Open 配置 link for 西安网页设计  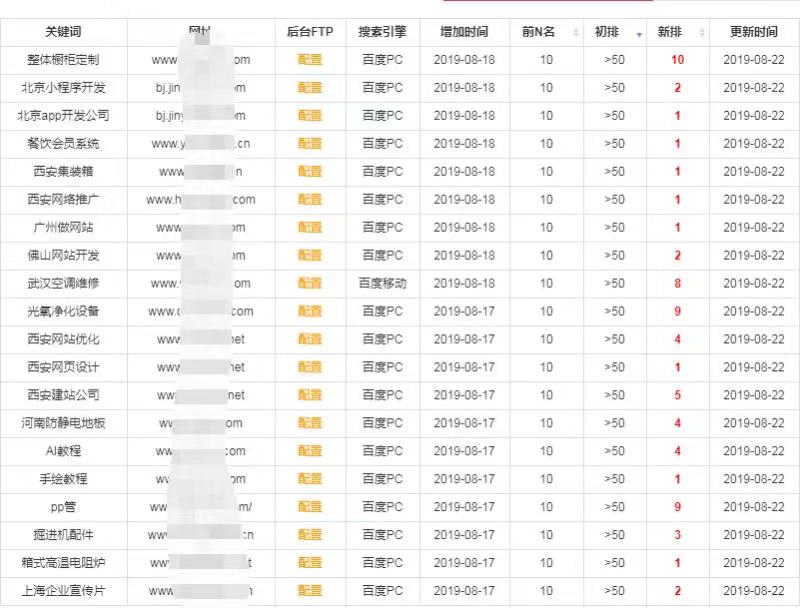(310, 367)
